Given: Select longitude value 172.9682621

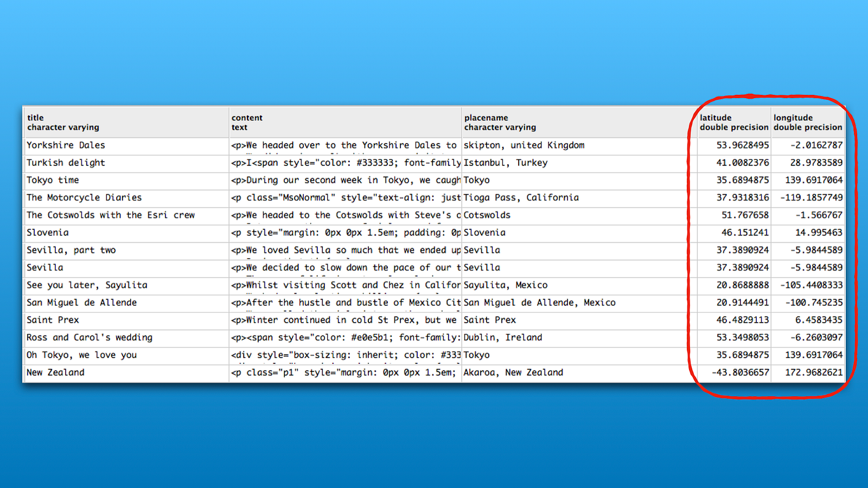Looking at the screenshot, I should click(x=808, y=373).
